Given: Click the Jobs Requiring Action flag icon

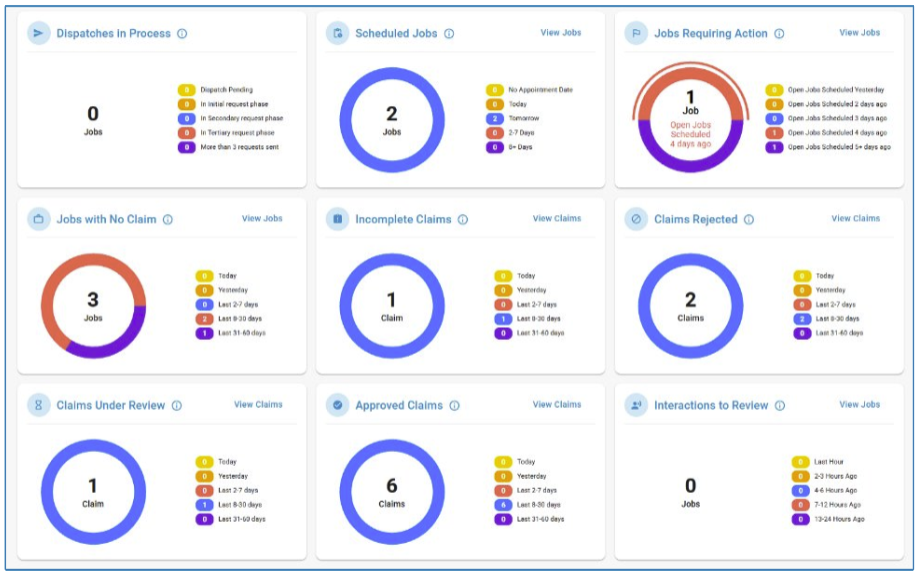Looking at the screenshot, I should pyautogui.click(x=636, y=33).
